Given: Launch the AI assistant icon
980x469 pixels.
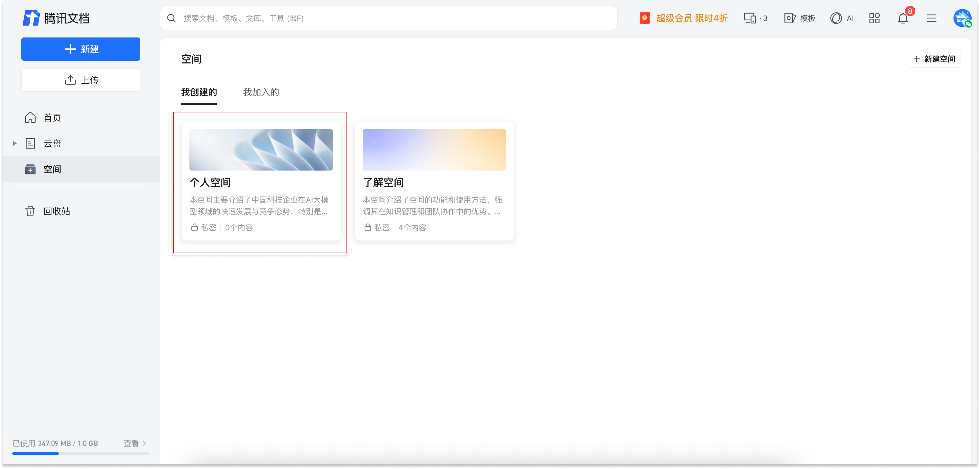Looking at the screenshot, I should click(843, 18).
